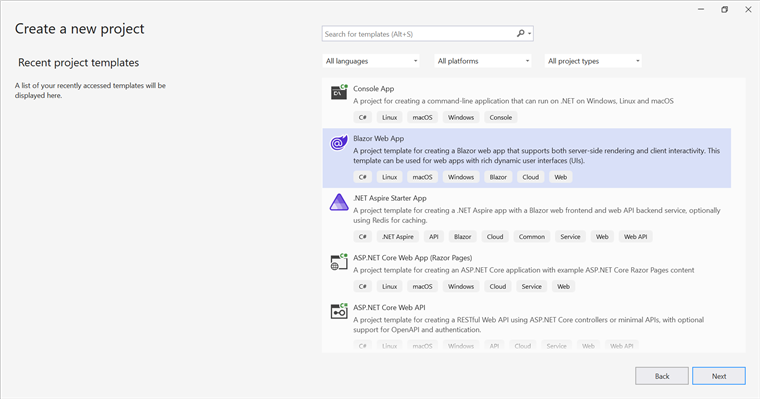The width and height of the screenshot is (760, 399).
Task: Click the macOS tag under Blazor Web App
Action: tap(423, 177)
